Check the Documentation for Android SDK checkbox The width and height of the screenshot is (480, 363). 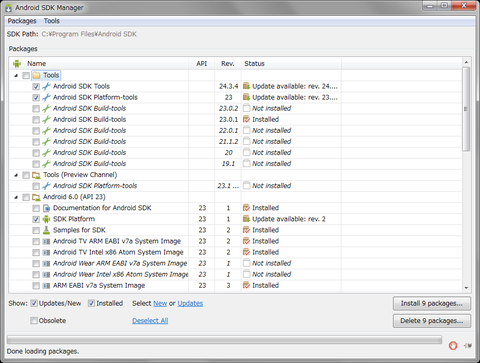(36, 208)
